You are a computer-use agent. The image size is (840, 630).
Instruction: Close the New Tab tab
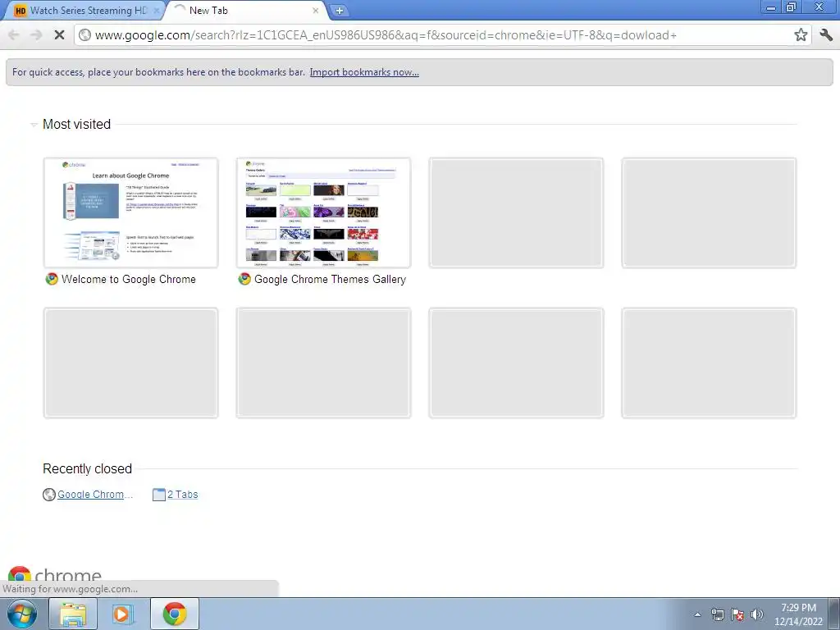(x=316, y=10)
